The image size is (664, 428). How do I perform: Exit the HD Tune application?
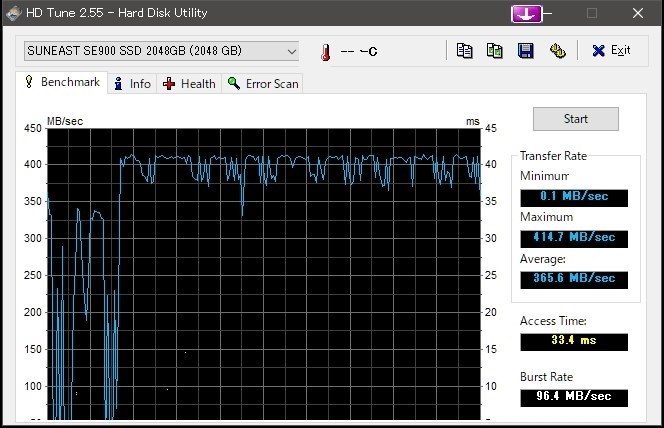coord(611,51)
